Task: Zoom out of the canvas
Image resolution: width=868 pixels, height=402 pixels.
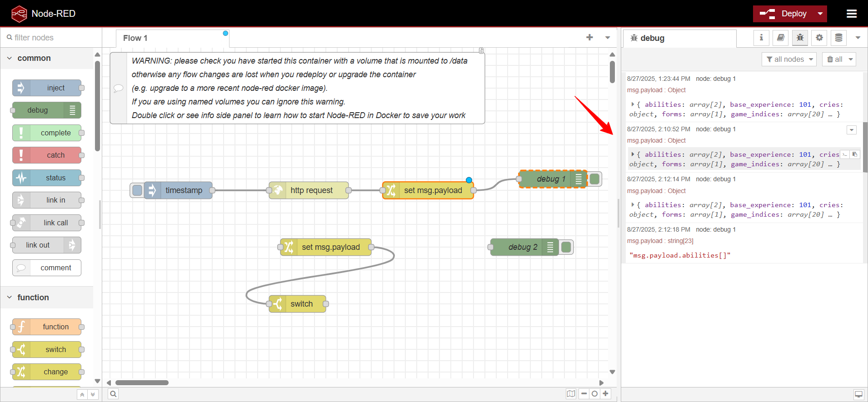Action: click(x=584, y=394)
